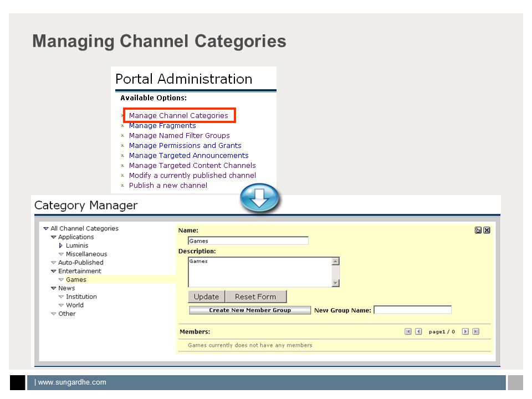Select the Entertainment category

80,271
